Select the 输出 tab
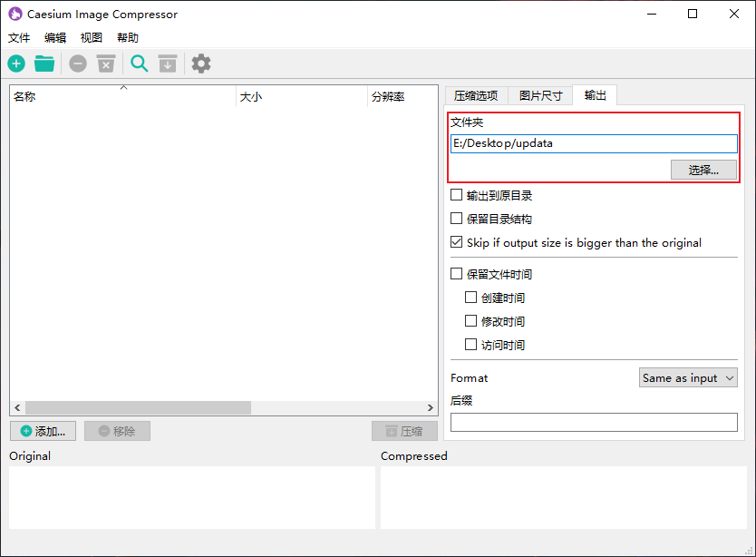The image size is (756, 557). pos(595,95)
